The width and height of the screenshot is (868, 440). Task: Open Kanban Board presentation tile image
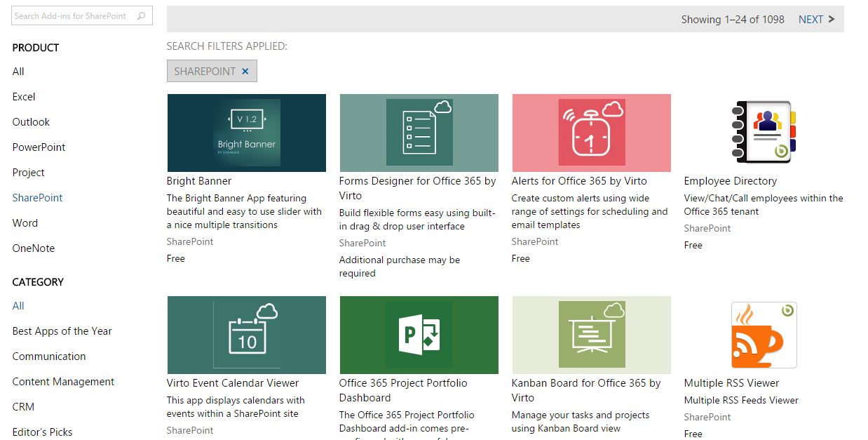coord(591,335)
